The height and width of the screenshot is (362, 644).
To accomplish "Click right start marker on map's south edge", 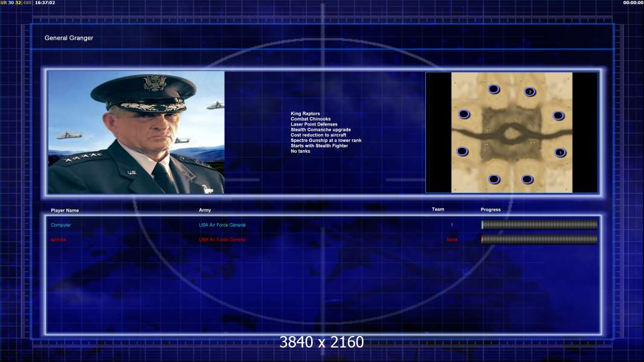I will click(527, 179).
